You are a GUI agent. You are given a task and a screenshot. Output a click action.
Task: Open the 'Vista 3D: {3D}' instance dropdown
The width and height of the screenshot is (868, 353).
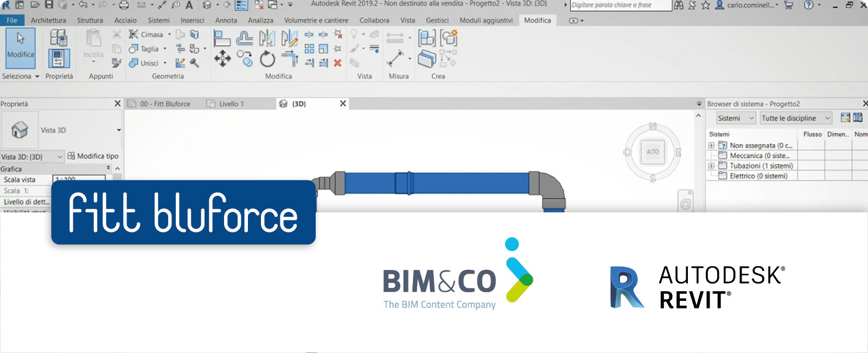click(33, 156)
